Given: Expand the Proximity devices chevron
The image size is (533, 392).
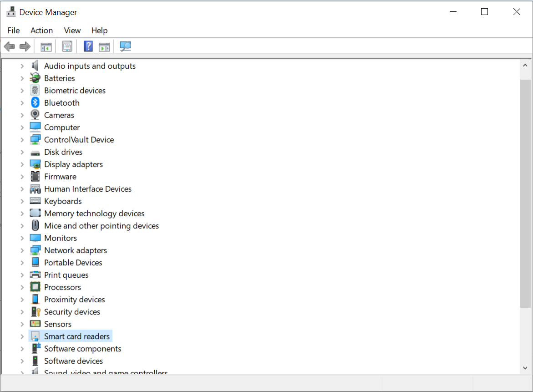Looking at the screenshot, I should coord(22,300).
